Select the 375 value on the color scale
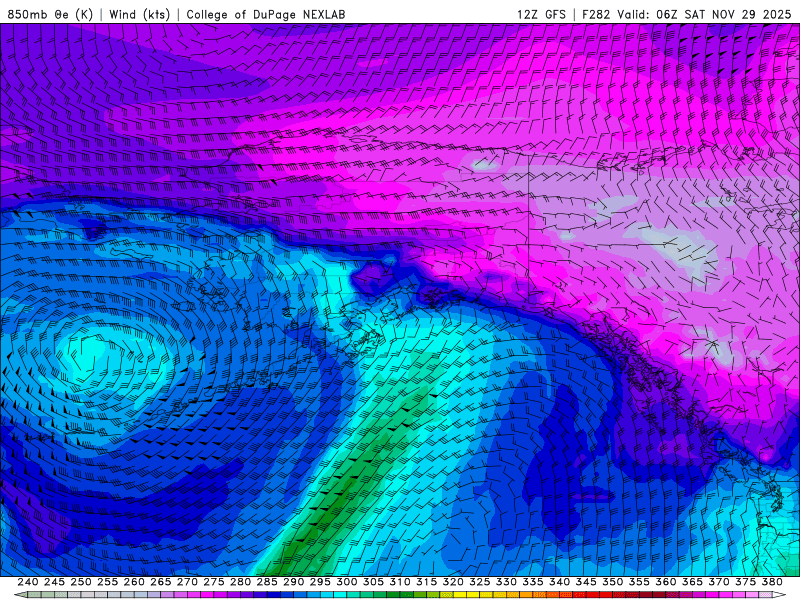Image resolution: width=800 pixels, height=600 pixels. coord(746,582)
